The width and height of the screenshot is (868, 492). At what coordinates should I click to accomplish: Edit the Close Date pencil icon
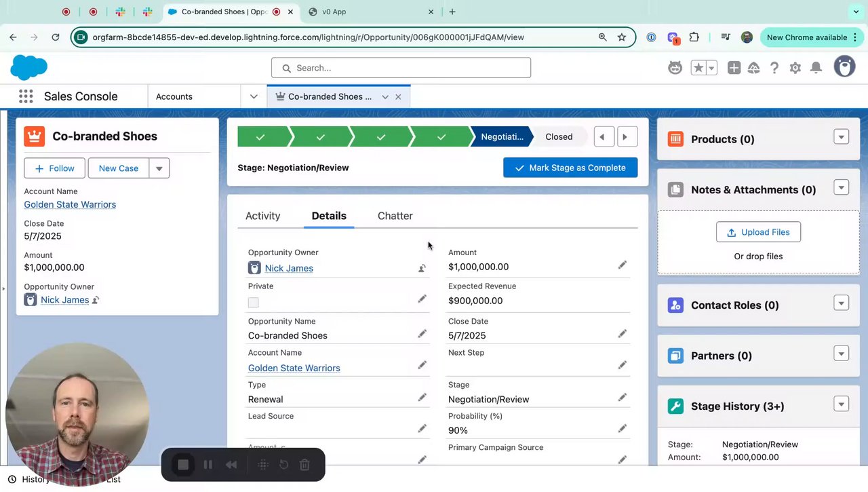[622, 334]
